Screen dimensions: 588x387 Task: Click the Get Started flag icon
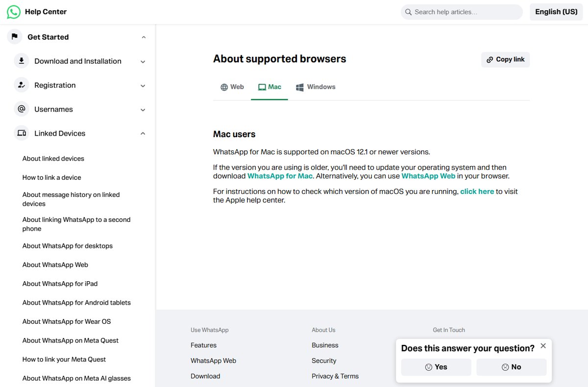tap(15, 37)
